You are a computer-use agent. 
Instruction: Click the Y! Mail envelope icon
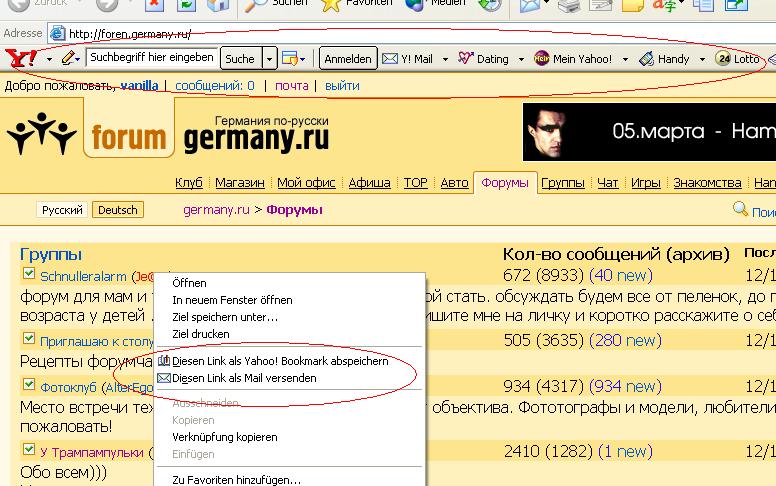(x=390, y=59)
